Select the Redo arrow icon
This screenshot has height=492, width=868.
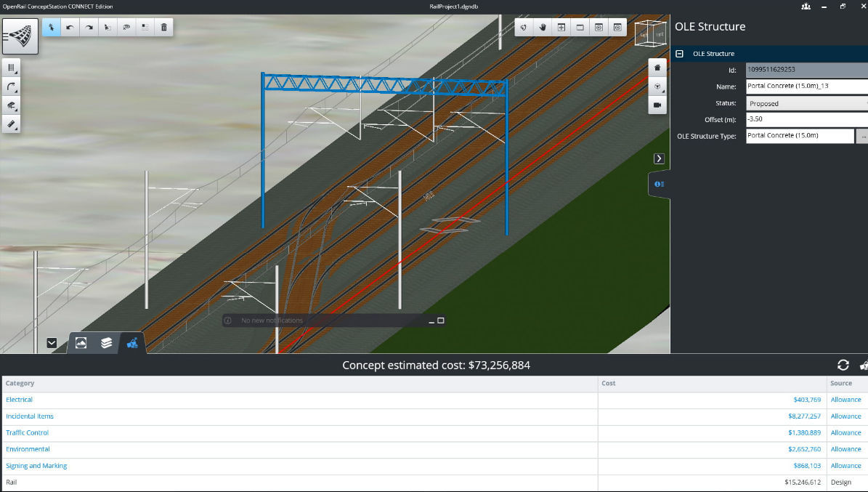89,27
